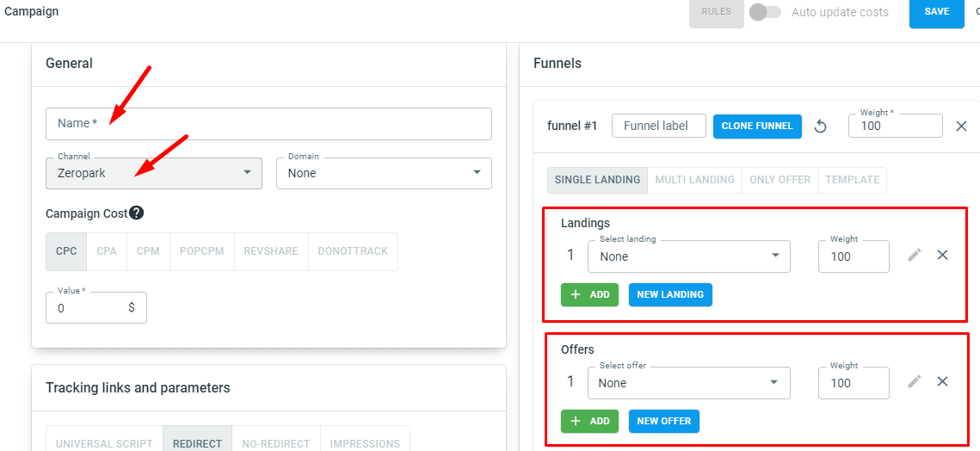Viewport: 980px width, 451px height.
Task: Edit the selected offer with the pencil icon
Action: 915,381
